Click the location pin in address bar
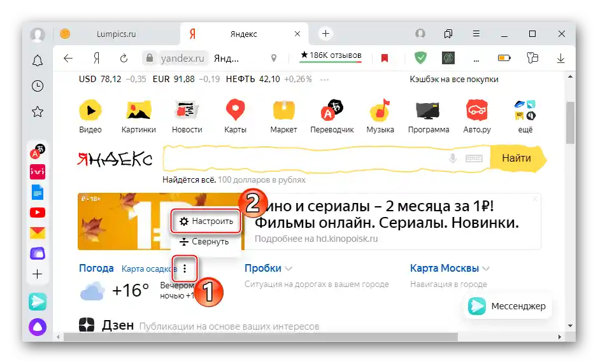The image size is (598, 364). click(x=273, y=58)
